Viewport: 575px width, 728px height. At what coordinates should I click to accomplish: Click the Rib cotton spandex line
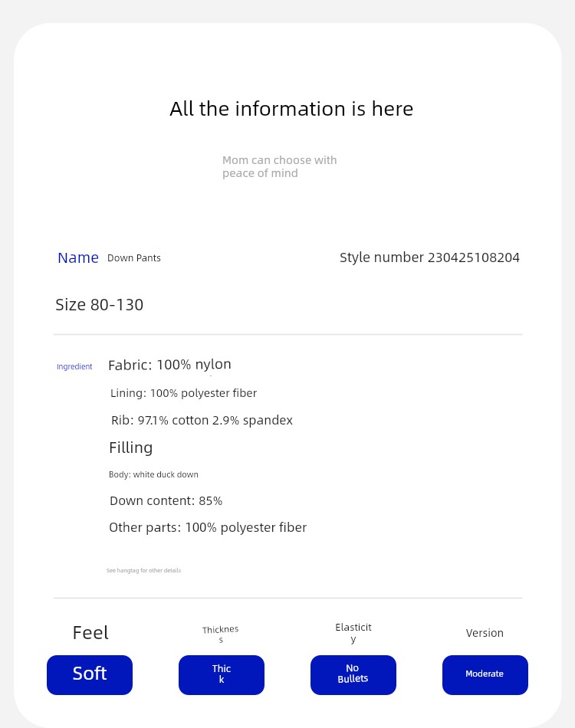202,420
